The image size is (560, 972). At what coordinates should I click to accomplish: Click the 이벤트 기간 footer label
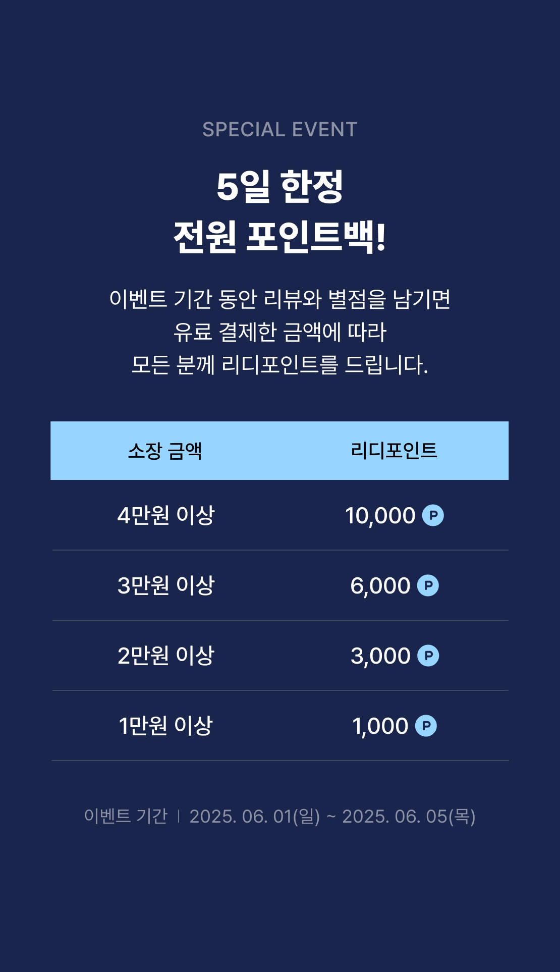click(126, 816)
